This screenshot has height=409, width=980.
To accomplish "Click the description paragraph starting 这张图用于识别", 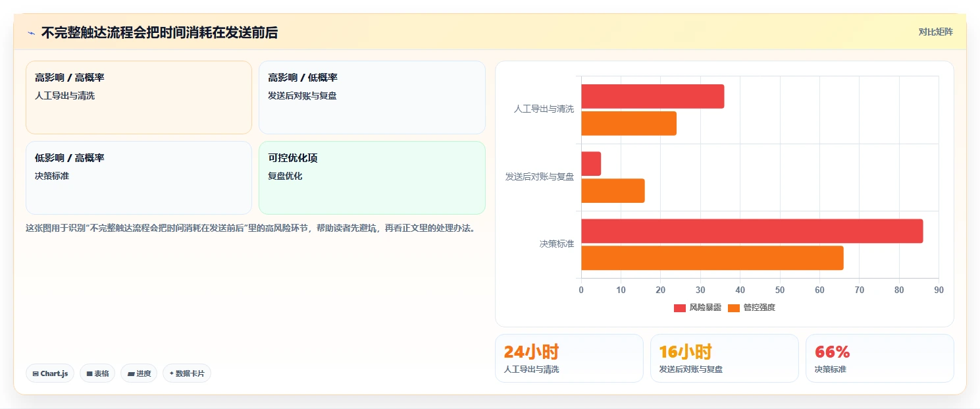I will 251,229.
